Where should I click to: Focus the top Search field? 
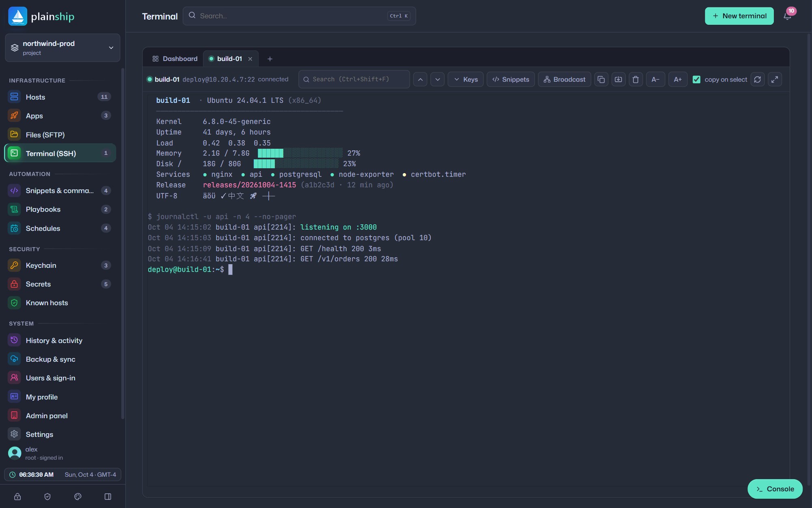click(x=299, y=16)
